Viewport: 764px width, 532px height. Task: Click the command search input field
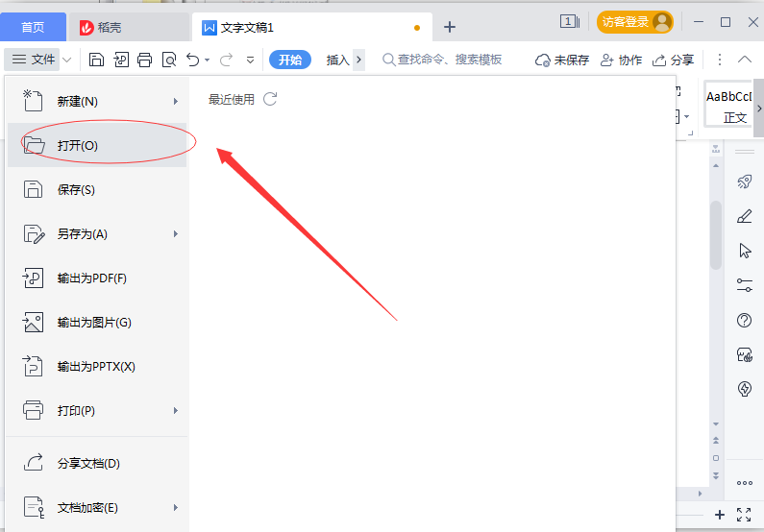coord(450,60)
